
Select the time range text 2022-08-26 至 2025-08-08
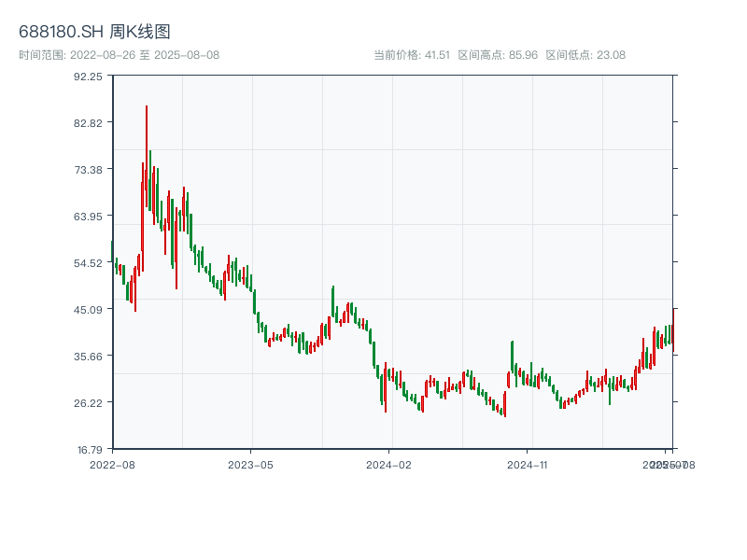tap(145, 55)
